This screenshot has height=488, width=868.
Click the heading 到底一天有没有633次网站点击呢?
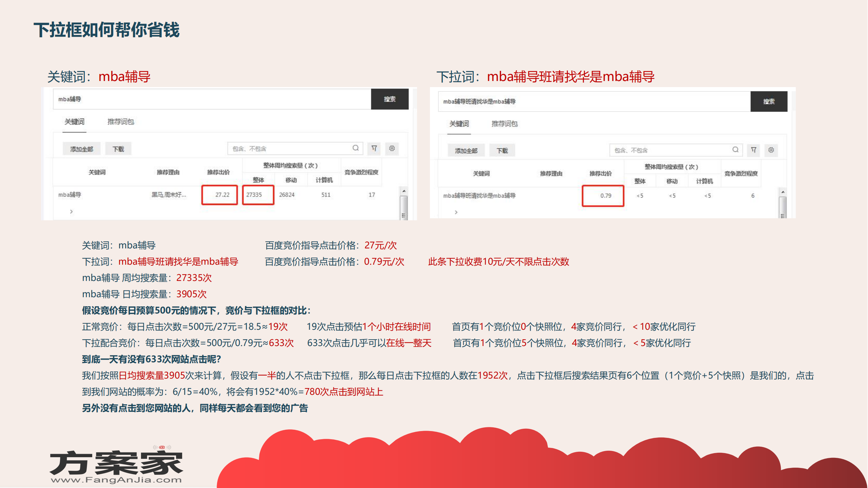click(152, 359)
